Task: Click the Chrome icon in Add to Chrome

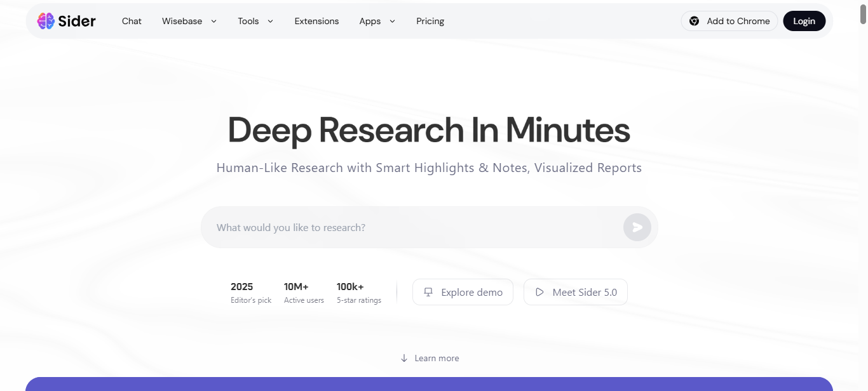Action: click(x=695, y=21)
